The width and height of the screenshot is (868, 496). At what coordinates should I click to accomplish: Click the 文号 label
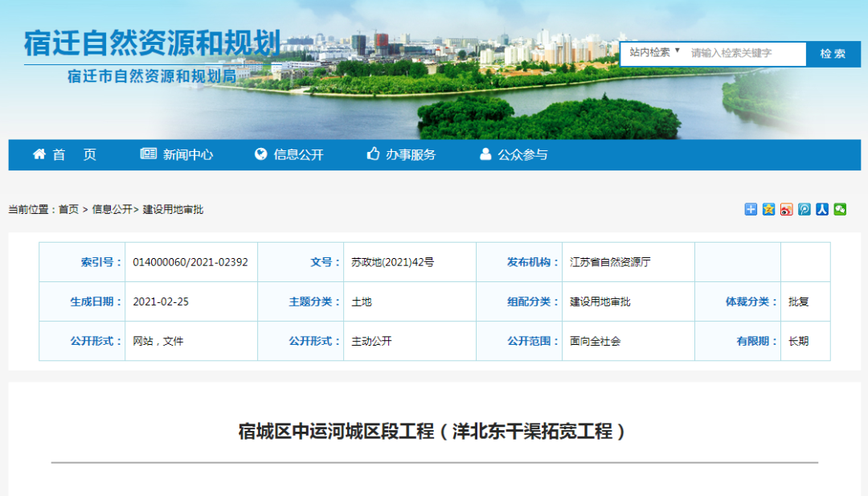tap(325, 262)
